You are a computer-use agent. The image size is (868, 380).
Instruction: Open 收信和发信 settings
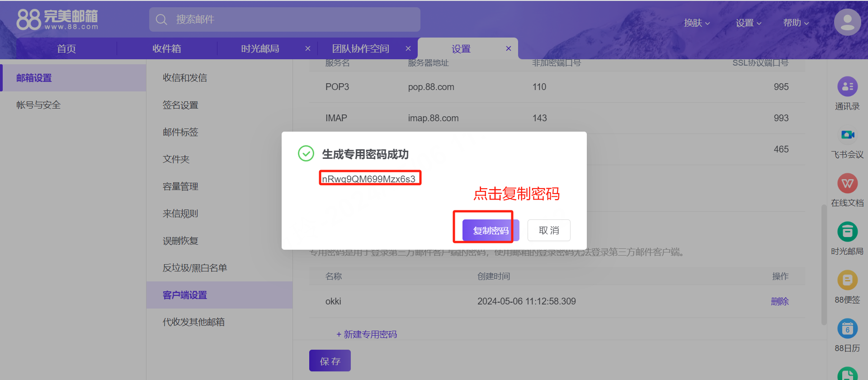tap(219, 78)
